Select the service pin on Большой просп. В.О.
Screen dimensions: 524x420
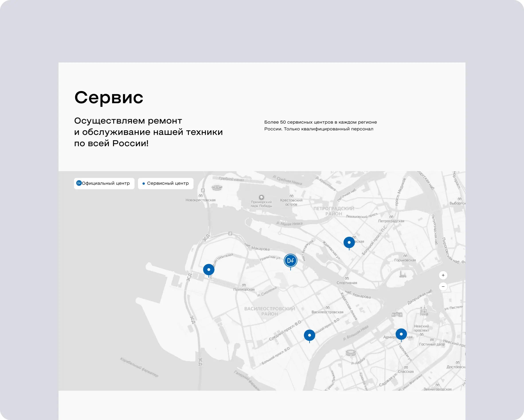pyautogui.click(x=309, y=335)
